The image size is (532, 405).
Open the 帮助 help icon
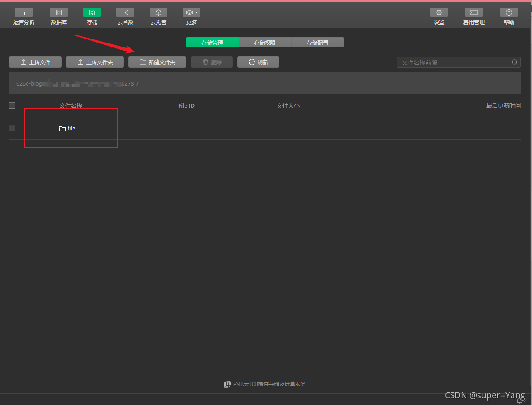pos(509,12)
